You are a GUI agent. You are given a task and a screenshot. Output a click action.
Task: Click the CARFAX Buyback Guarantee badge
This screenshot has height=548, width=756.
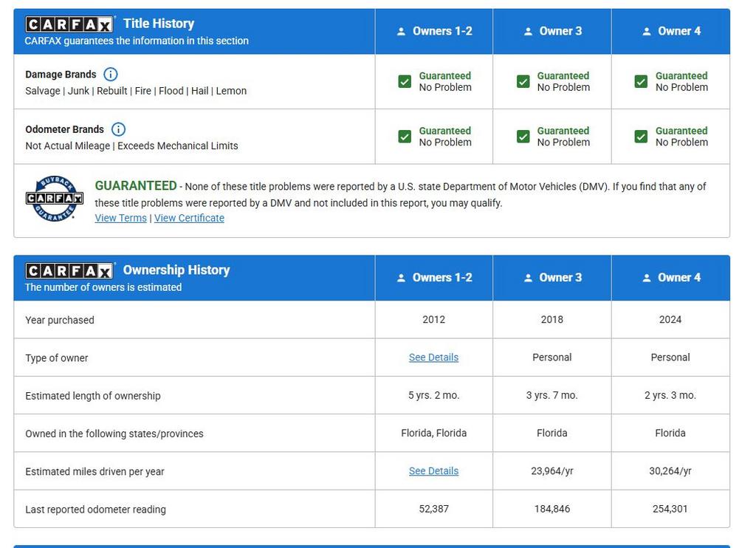pos(55,198)
